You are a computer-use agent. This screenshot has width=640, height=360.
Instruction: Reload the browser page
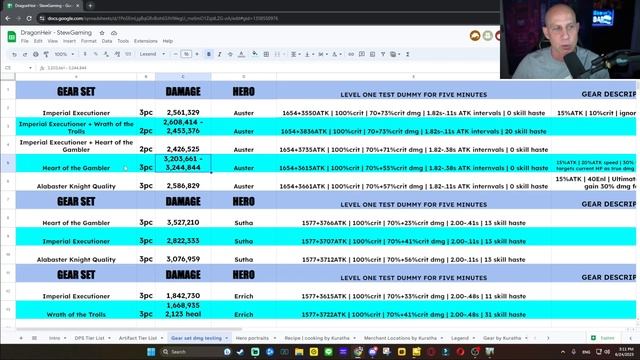[29, 18]
